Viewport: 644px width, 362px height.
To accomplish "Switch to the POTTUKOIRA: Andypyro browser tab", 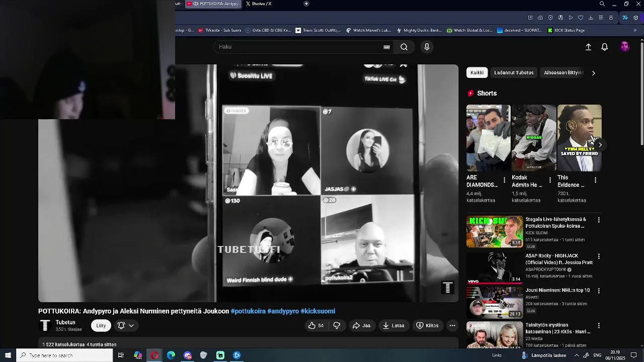I will coord(213,4).
